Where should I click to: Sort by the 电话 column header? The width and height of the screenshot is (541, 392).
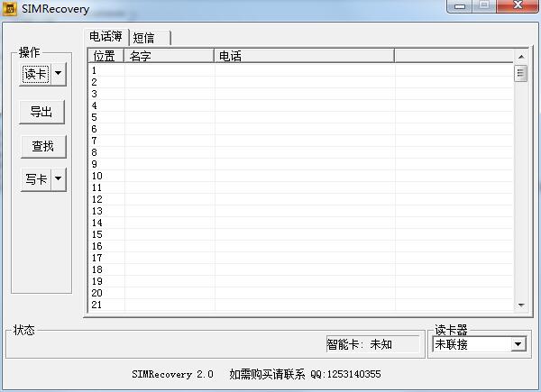coord(305,56)
